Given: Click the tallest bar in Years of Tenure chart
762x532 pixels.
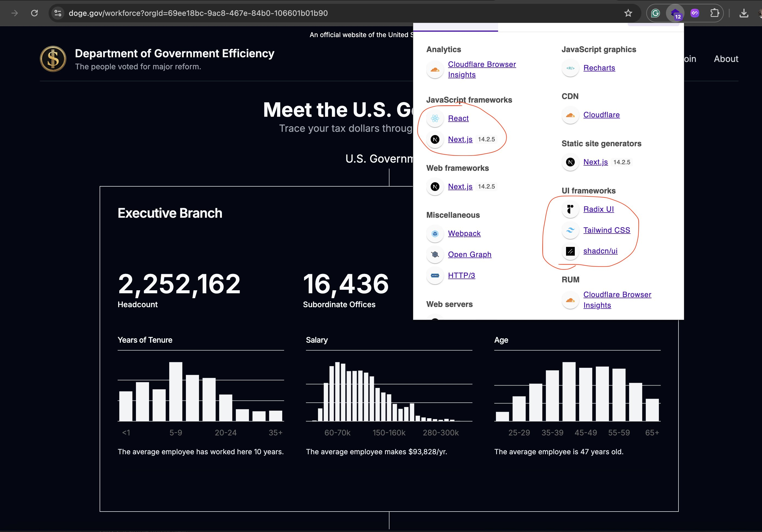Looking at the screenshot, I should 175,391.
